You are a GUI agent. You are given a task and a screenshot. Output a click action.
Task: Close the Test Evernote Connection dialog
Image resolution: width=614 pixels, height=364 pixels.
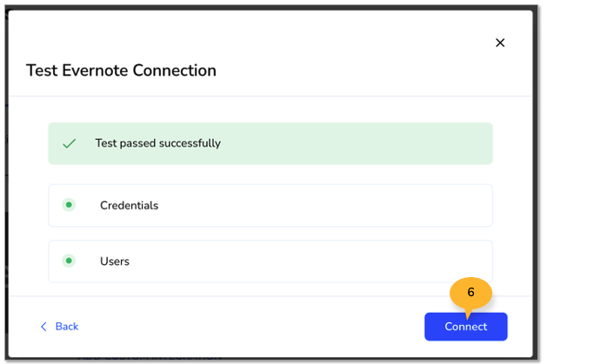500,43
